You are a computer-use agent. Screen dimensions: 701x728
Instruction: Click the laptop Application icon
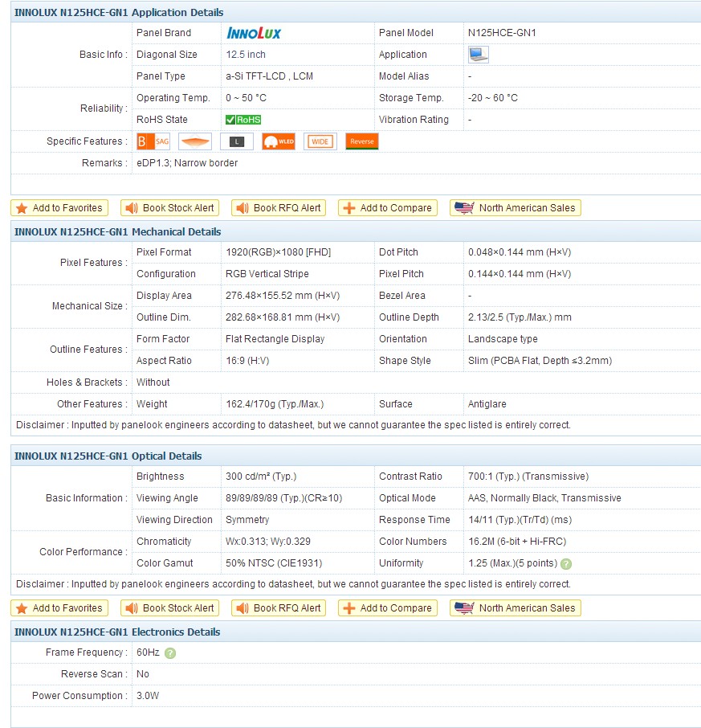tap(479, 55)
